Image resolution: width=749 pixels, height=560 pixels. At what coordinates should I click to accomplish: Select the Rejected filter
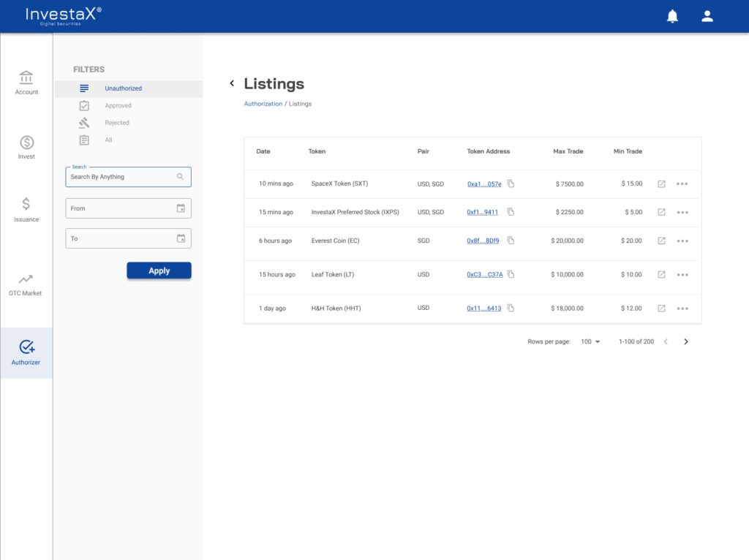[x=116, y=123]
